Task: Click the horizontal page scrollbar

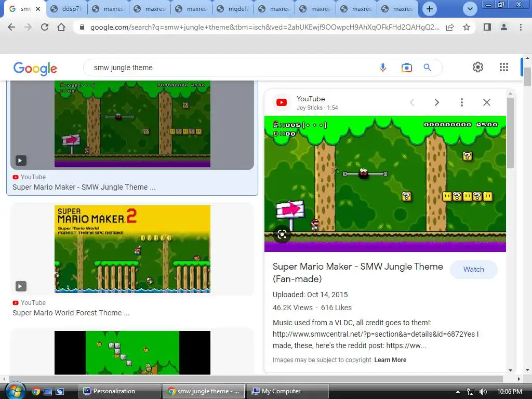Action: click(x=256, y=379)
